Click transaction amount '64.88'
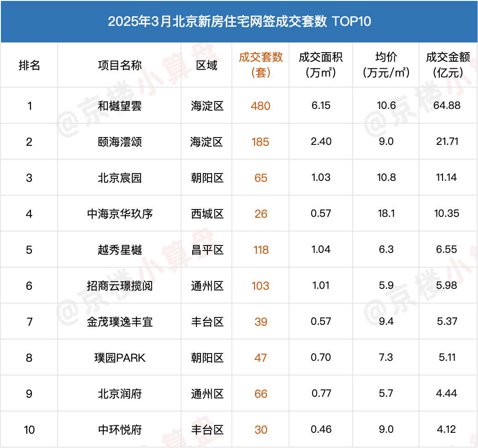Image resolution: width=478 pixels, height=448 pixels. (447, 106)
